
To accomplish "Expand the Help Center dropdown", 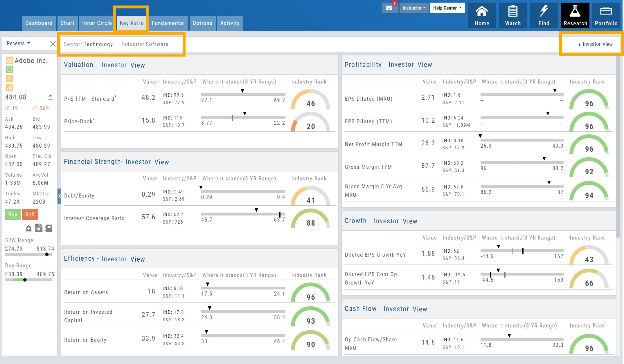I will (447, 8).
